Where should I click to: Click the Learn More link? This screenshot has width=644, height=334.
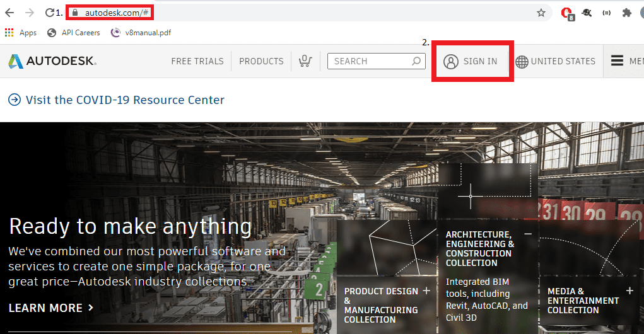(51, 308)
